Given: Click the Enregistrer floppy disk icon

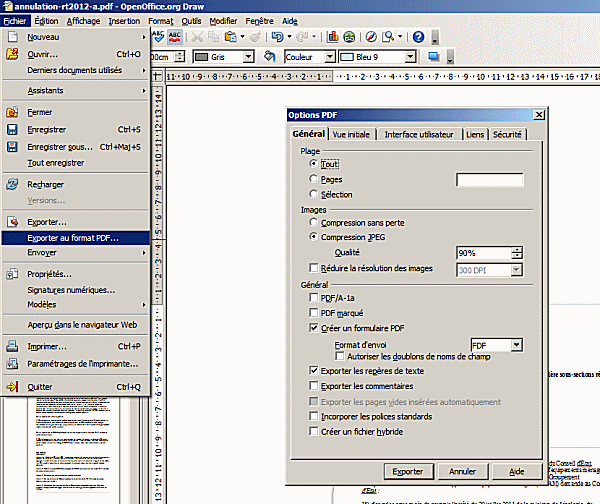Looking at the screenshot, I should pos(12,129).
